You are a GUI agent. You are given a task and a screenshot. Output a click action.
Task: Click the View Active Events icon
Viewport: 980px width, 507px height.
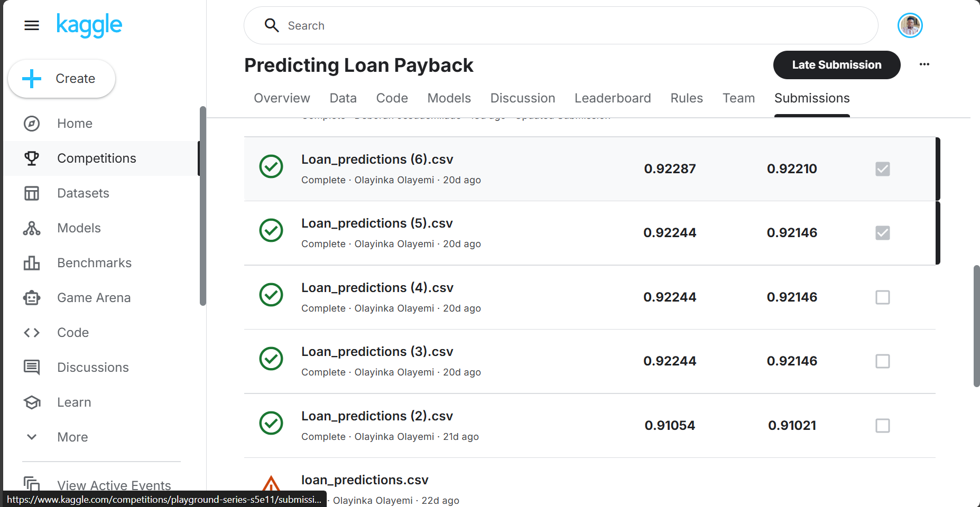click(x=32, y=484)
